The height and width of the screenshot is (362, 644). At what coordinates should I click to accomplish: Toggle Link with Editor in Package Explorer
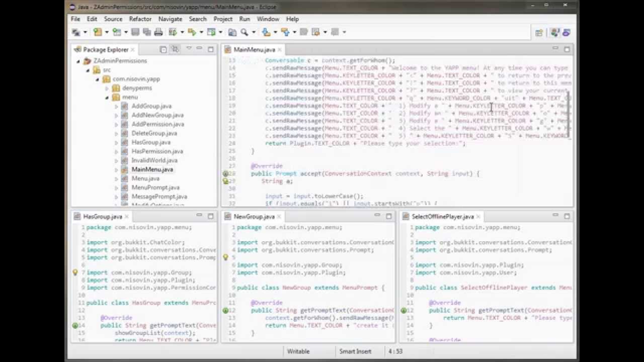[175, 49]
